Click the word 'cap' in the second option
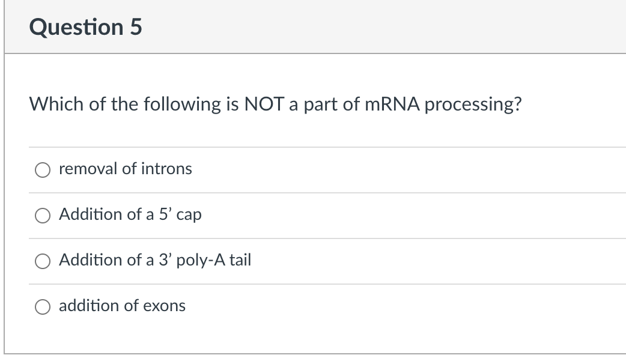This screenshot has width=626, height=364. (190, 216)
